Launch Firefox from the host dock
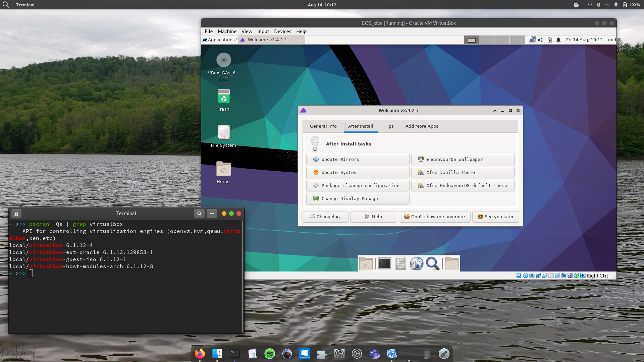Screen dimensions: 644x362 [200, 354]
